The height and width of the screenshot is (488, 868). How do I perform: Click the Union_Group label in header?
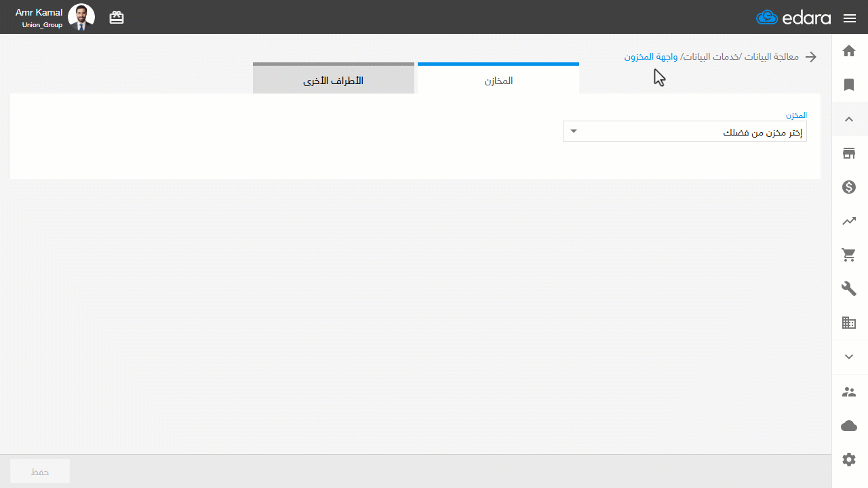[x=42, y=25]
